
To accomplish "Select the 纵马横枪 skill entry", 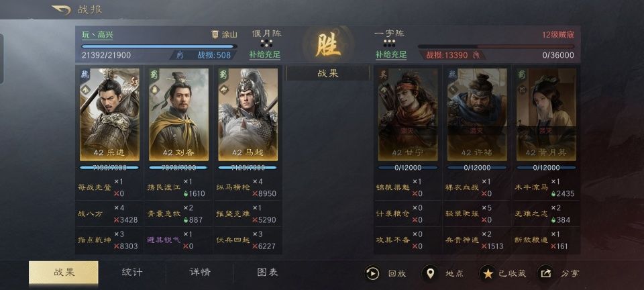I will 233,187.
